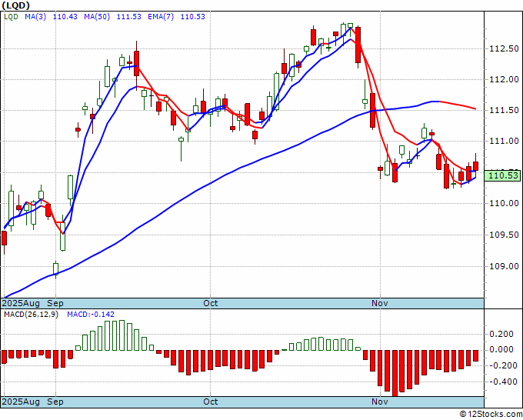This screenshot has width=523, height=420.
Task: Click the 109.50 price axis label
Action: pos(504,235)
